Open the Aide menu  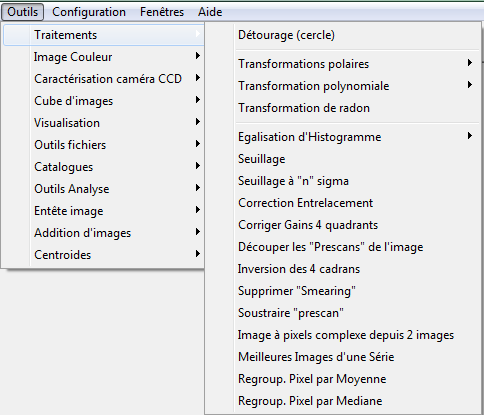(210, 12)
